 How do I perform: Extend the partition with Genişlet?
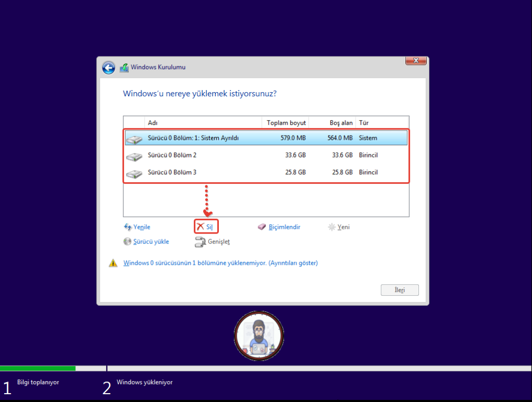pos(219,241)
